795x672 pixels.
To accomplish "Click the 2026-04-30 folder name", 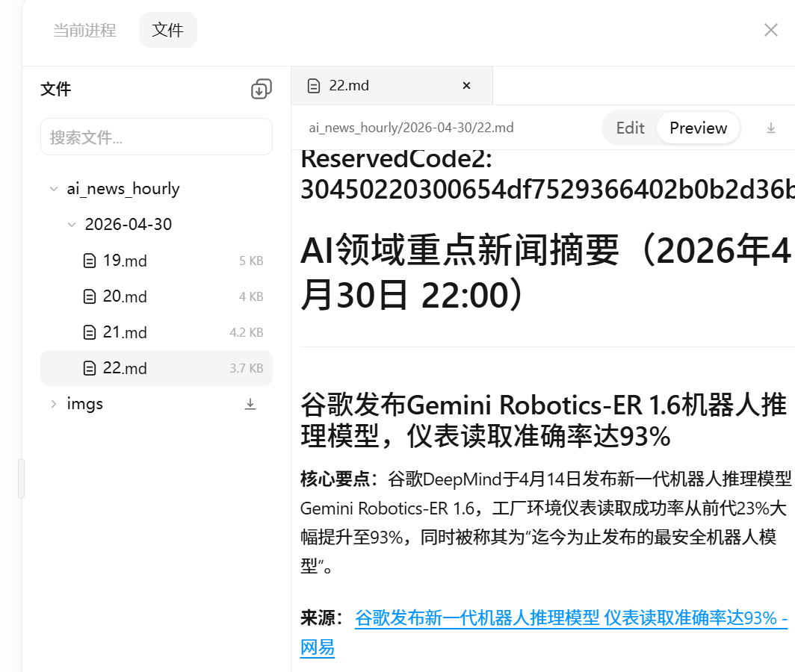I will (129, 225).
